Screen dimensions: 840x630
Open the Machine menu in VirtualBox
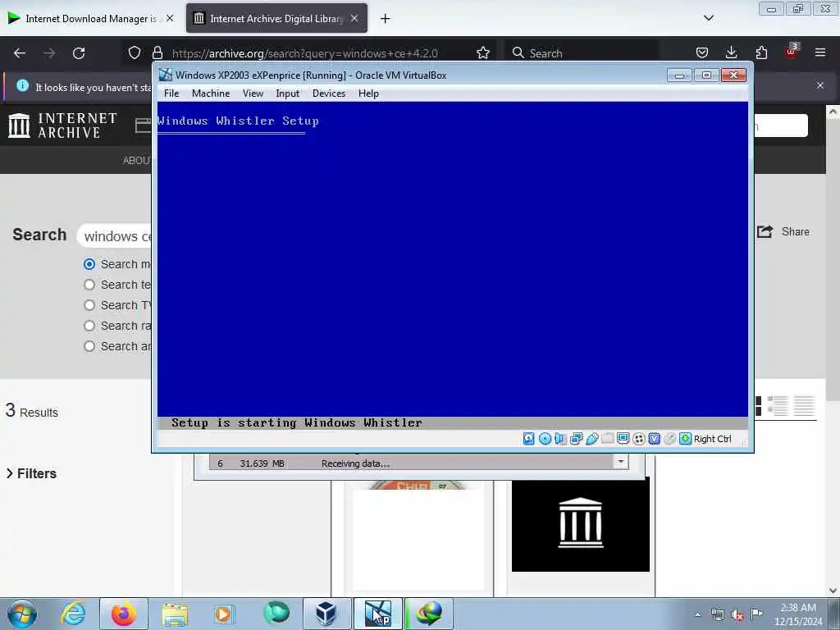tap(211, 94)
